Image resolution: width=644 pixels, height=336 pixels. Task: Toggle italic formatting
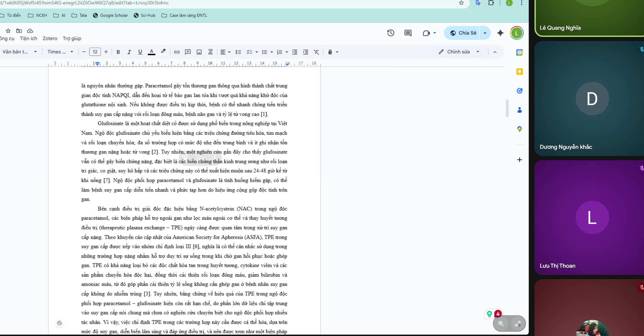(129, 52)
